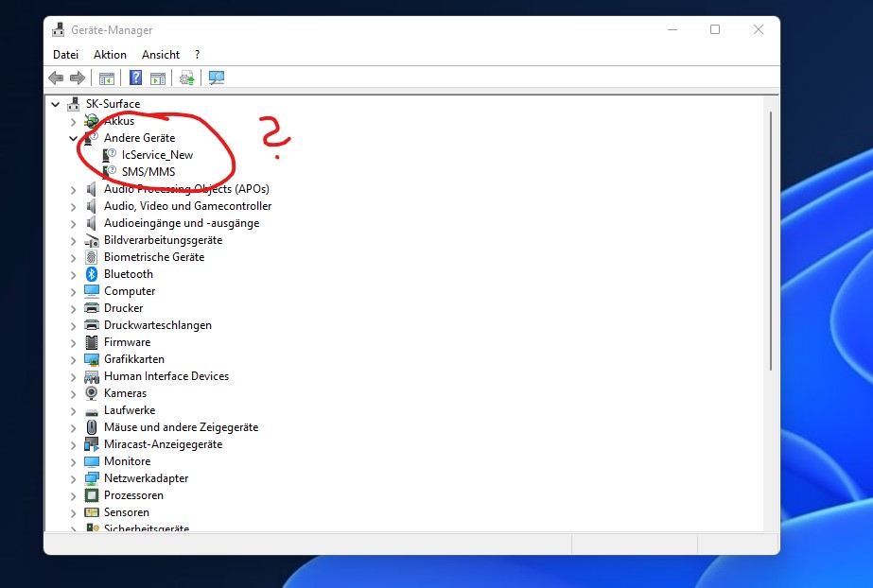Image resolution: width=873 pixels, height=588 pixels.
Task: Collapse the SK-Surface root node
Action: [x=59, y=103]
